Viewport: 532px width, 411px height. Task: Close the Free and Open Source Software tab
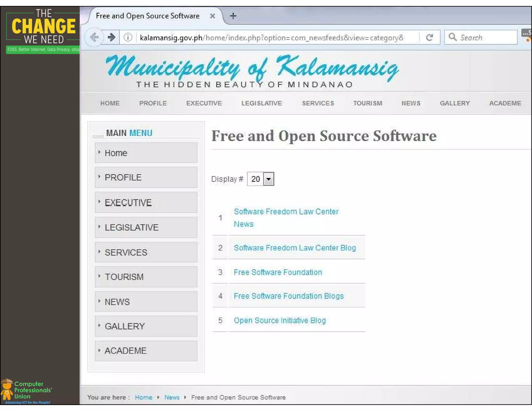pos(212,16)
